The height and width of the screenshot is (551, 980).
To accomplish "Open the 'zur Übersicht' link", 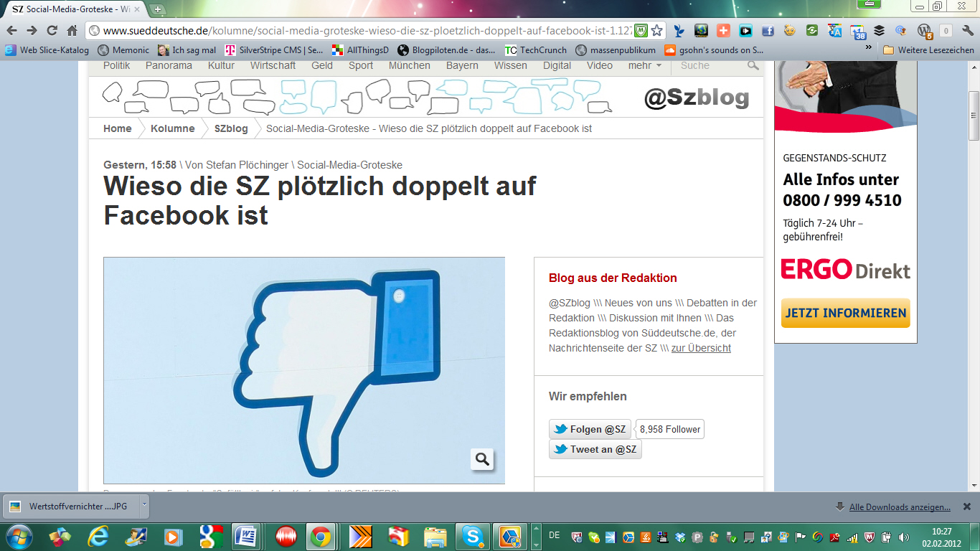I will pyautogui.click(x=701, y=348).
